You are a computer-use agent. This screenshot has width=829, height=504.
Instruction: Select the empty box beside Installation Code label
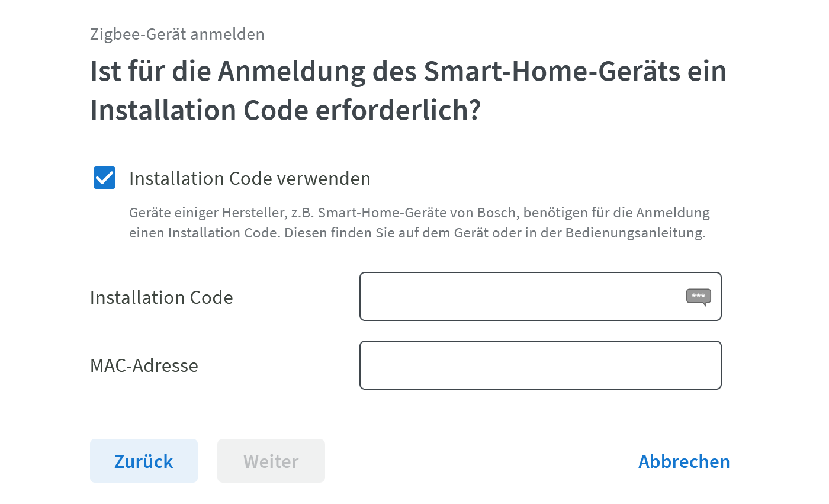(x=521, y=296)
